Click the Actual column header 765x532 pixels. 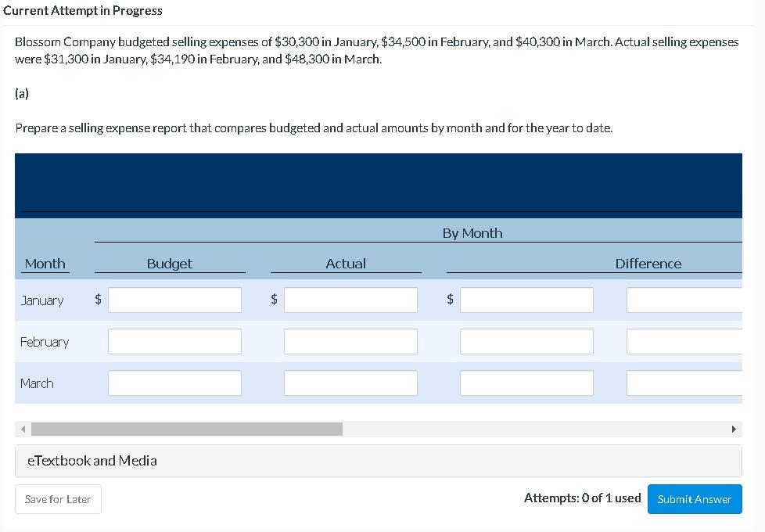pos(346,264)
